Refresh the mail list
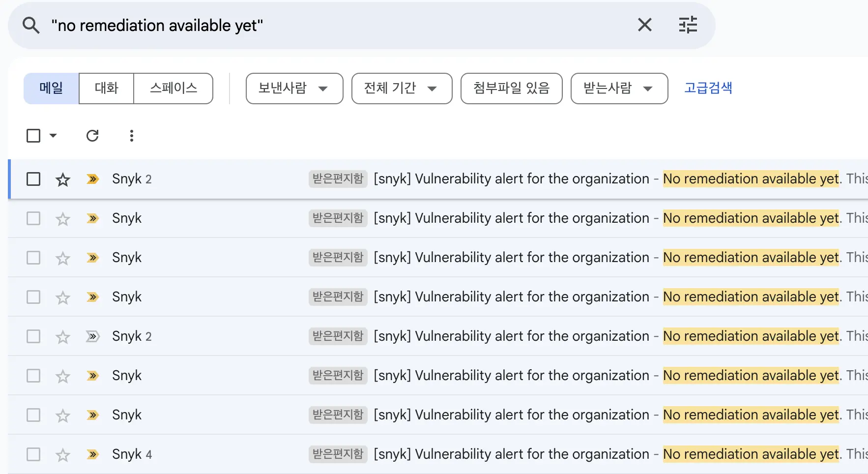 pos(92,136)
